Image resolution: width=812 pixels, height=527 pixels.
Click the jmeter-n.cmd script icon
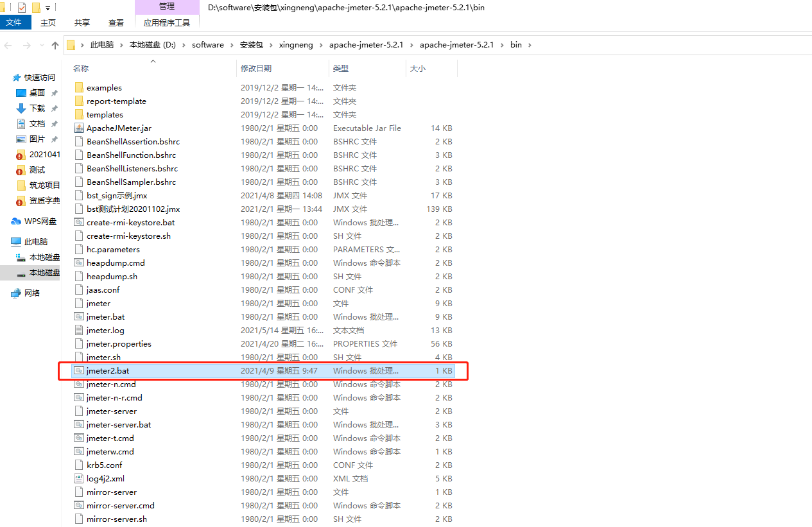point(80,384)
